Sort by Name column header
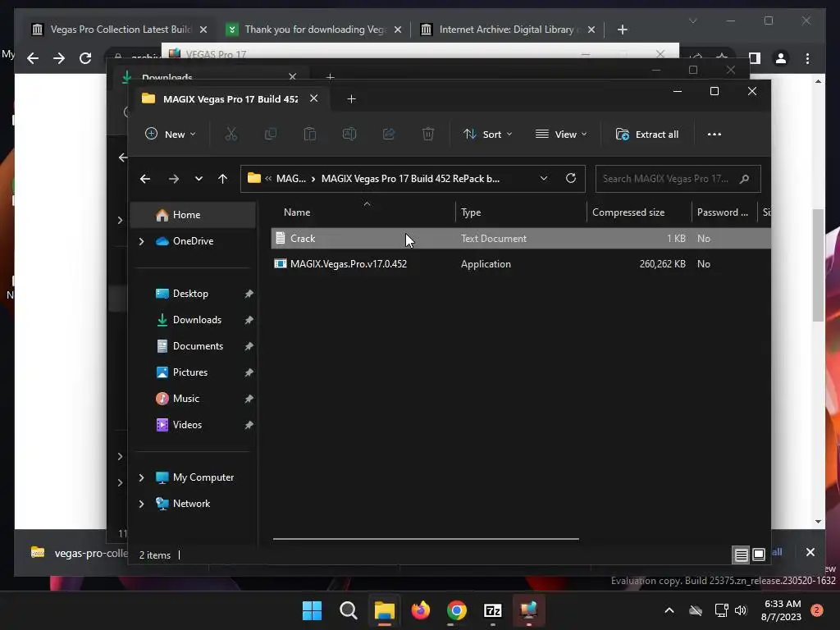This screenshot has height=630, width=840. 363,212
